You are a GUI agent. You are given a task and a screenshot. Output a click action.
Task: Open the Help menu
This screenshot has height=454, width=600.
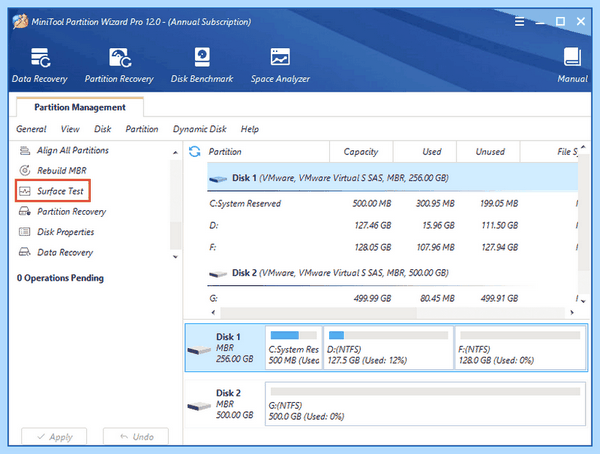click(x=250, y=129)
